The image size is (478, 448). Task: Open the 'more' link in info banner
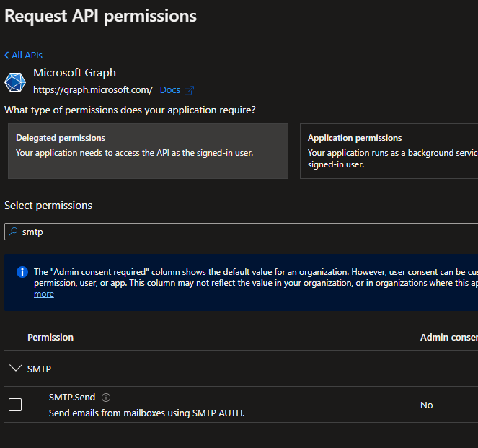(44, 294)
